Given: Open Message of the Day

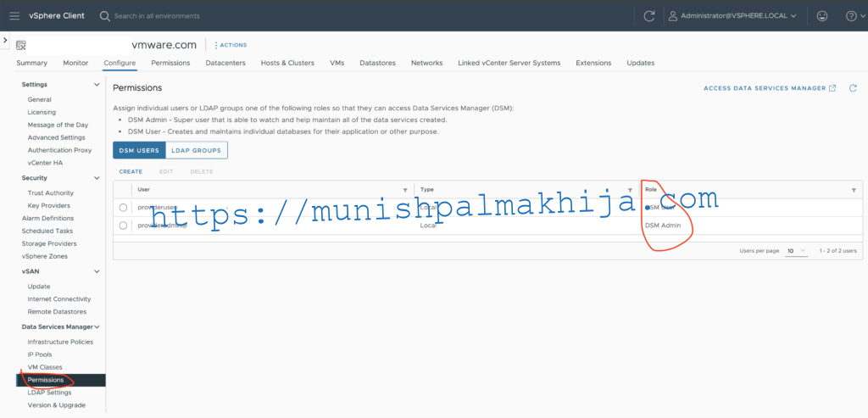Looking at the screenshot, I should (58, 125).
